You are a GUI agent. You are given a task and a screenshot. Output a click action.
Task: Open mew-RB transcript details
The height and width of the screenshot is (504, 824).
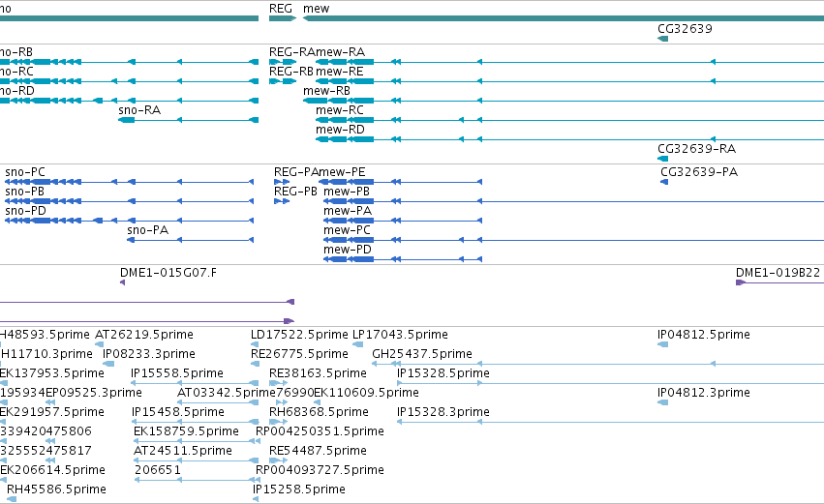(x=327, y=91)
